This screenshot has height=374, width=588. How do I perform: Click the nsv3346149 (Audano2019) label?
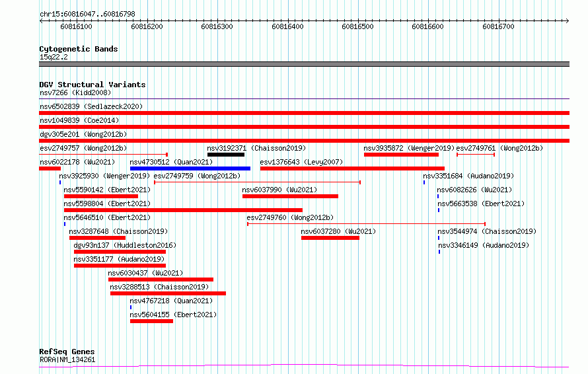click(x=484, y=245)
